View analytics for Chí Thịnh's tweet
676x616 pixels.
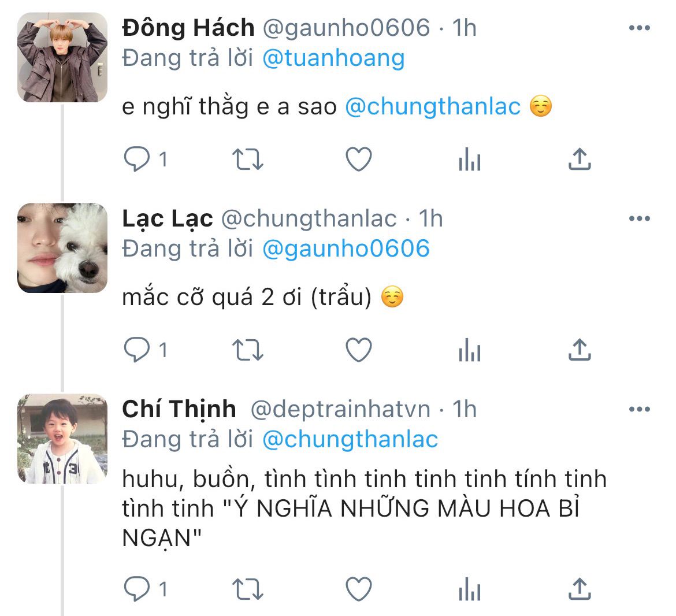pyautogui.click(x=469, y=589)
